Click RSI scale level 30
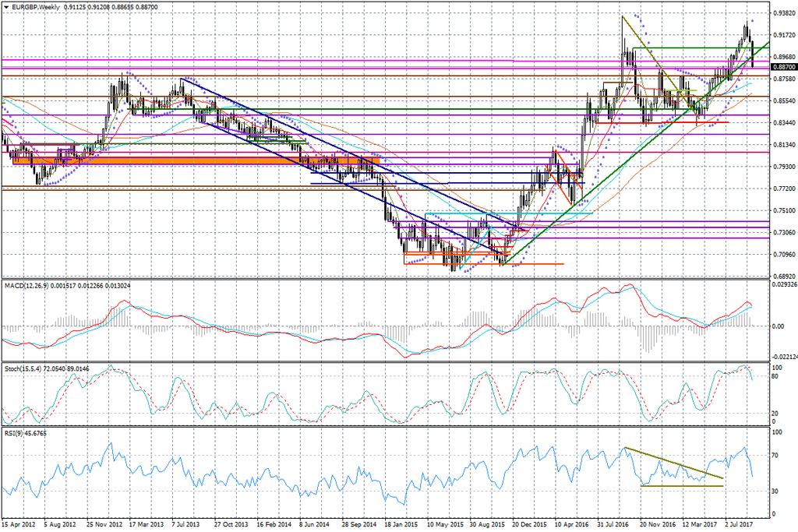 pos(775,491)
